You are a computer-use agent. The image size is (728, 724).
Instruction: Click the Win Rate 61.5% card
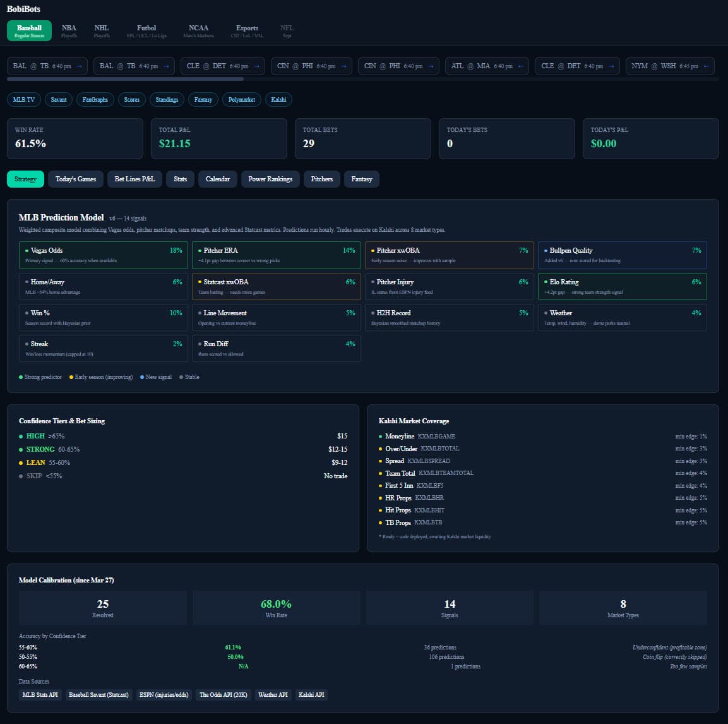[x=75, y=138]
